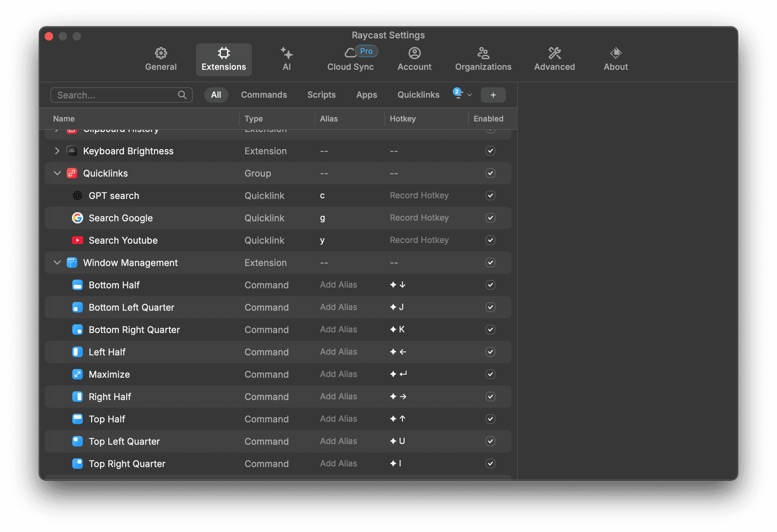Uncheck Maximize enabled checkbox
The width and height of the screenshot is (777, 532).
(x=491, y=374)
